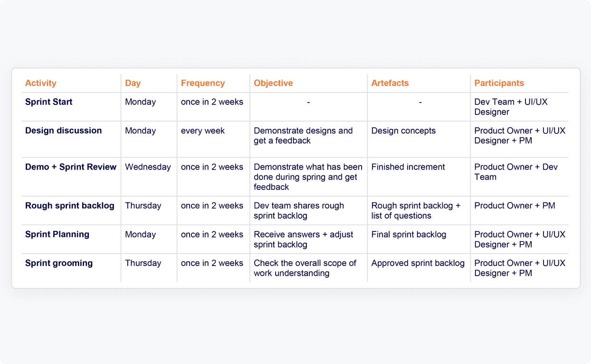This screenshot has width=591, height=364.
Task: Select the Finished increment artefact cell
Action: pos(408,167)
